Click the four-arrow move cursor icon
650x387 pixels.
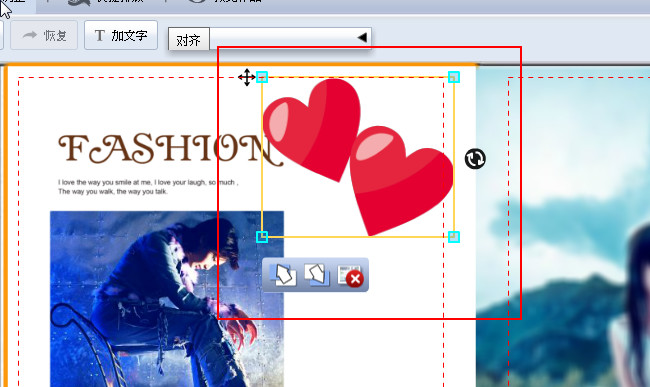pos(247,77)
